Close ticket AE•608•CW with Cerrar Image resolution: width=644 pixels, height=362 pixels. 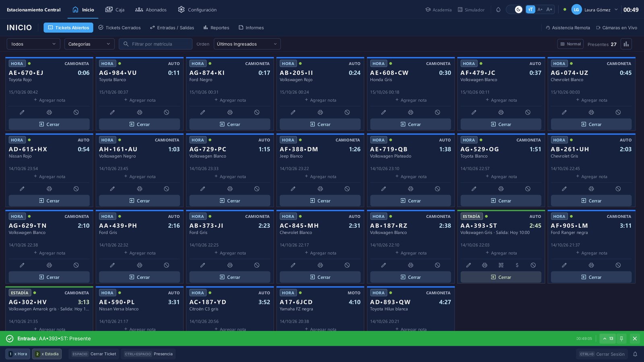[x=411, y=124]
